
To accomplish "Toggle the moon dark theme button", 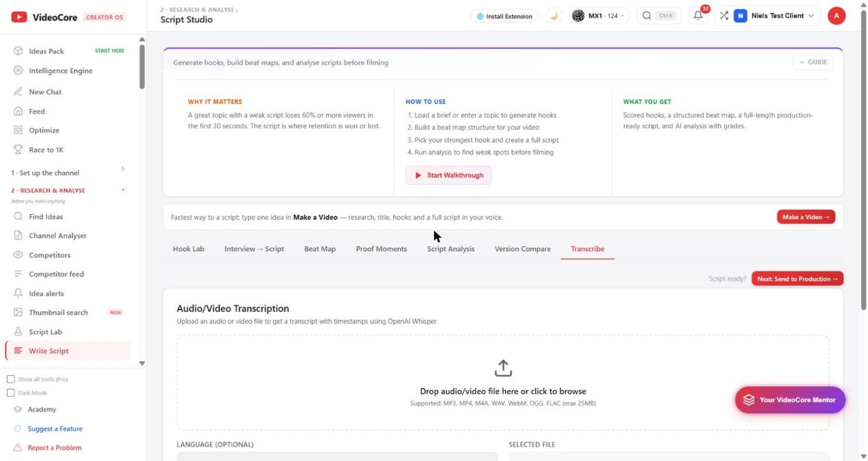I will (x=554, y=16).
